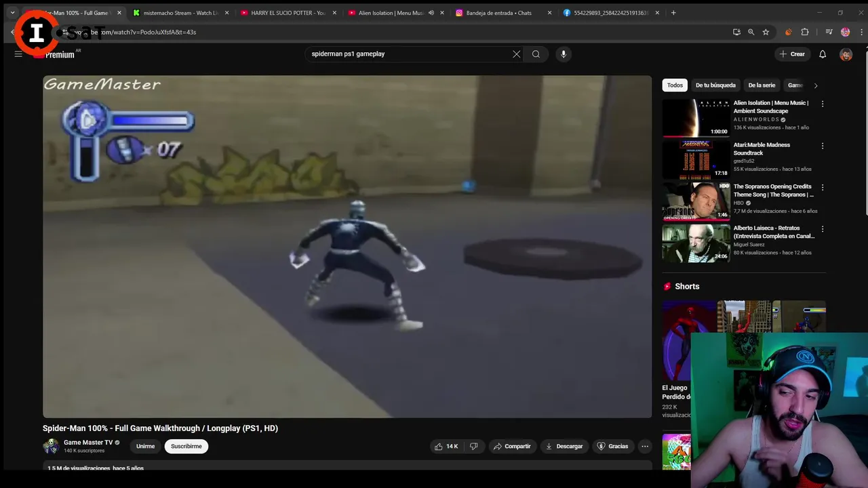Like the video with thumbs up 14 K
Screen dimensions: 868x488
pos(446,447)
